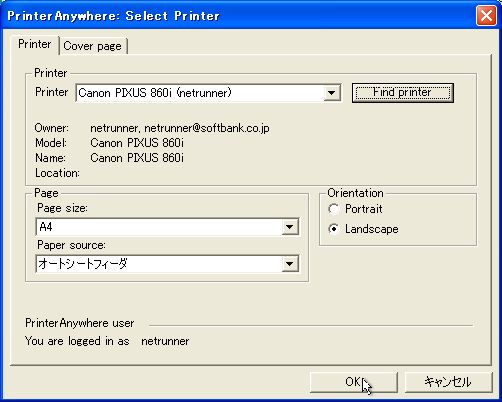Expand the Page size dropdown arrow

pos(289,227)
